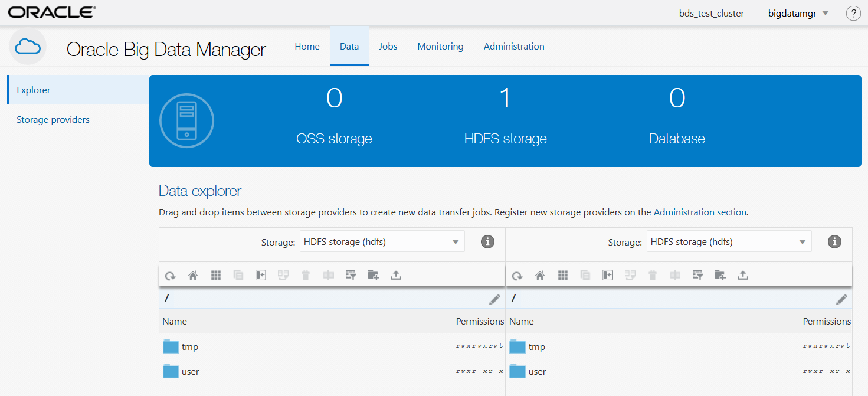This screenshot has width=868, height=396.
Task: Edit path with left pane pencil icon
Action: pyautogui.click(x=494, y=299)
